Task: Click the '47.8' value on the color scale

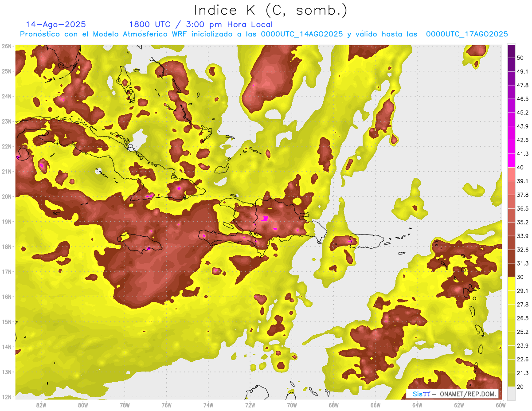Action: 523,85
